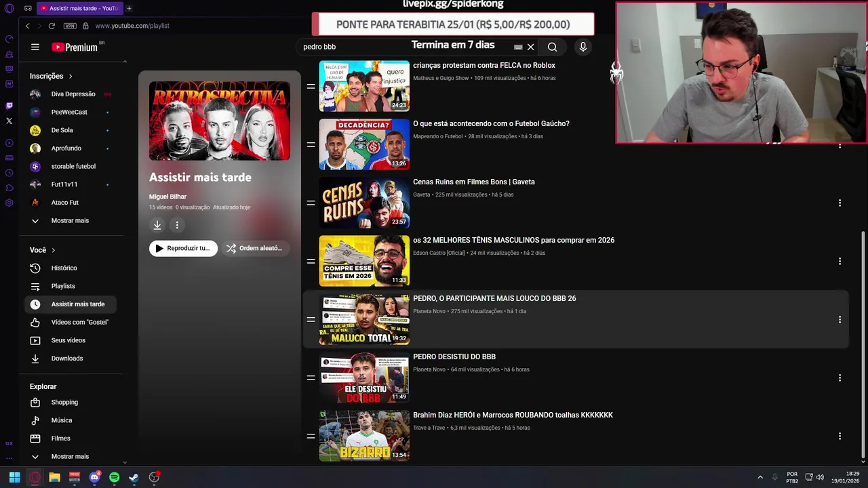Open storable futebol channel

coord(71,166)
